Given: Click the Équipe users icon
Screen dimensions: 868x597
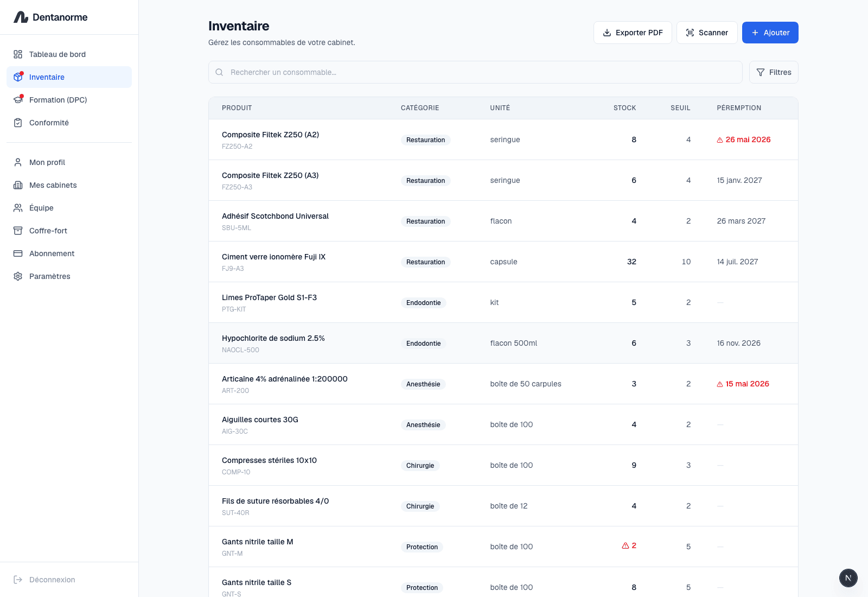Looking at the screenshot, I should click(x=18, y=208).
